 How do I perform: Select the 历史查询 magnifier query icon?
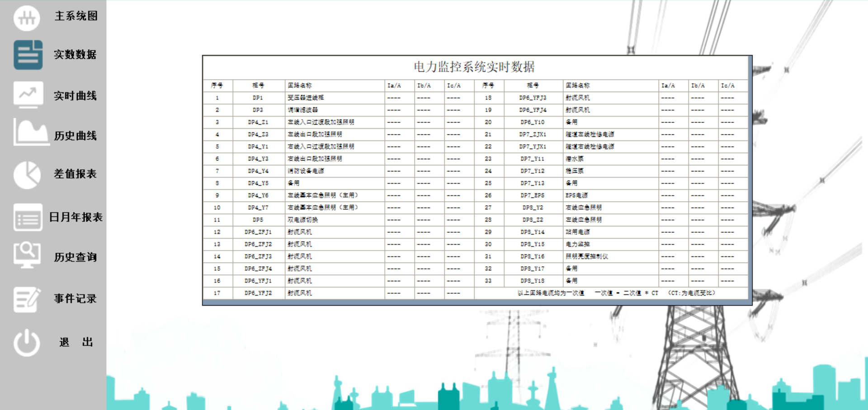(x=27, y=255)
